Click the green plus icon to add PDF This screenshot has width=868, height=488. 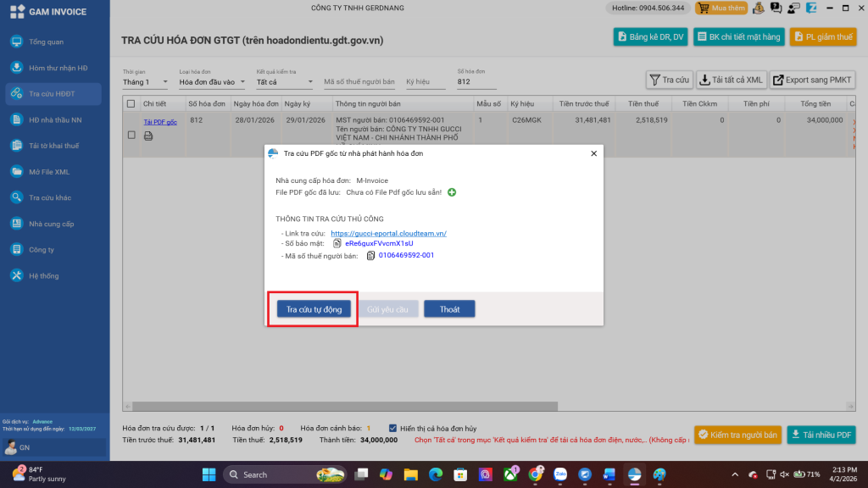452,192
